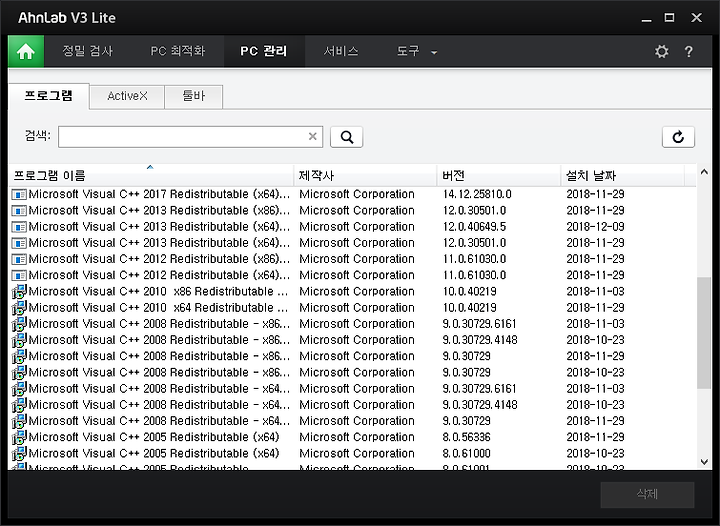
Task: Select the 2008 x86 row with version 9.0.30729.4148
Action: 352,340
